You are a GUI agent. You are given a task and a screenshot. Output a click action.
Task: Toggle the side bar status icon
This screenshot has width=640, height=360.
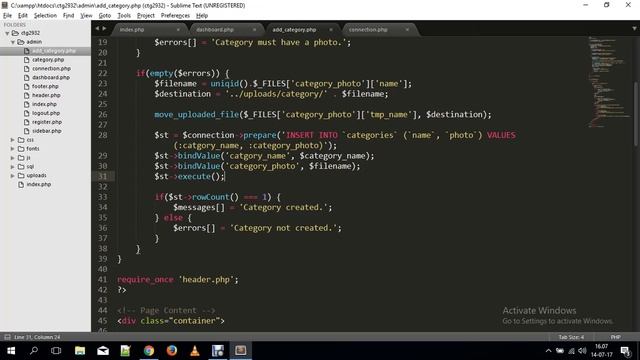pyautogui.click(x=7, y=337)
